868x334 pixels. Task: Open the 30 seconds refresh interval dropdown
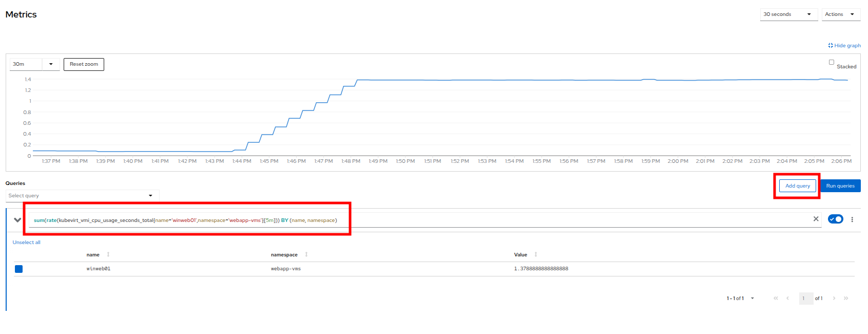pos(788,14)
